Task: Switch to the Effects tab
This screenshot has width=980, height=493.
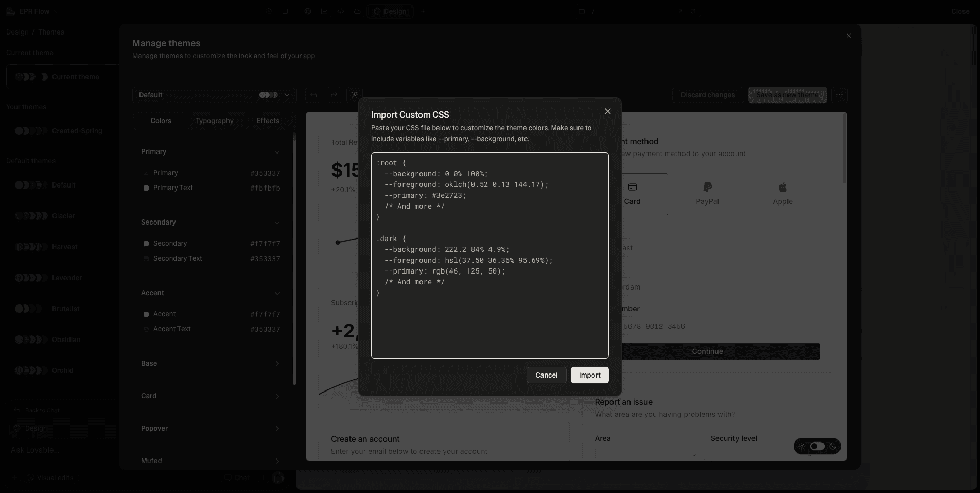Action: 268,121
